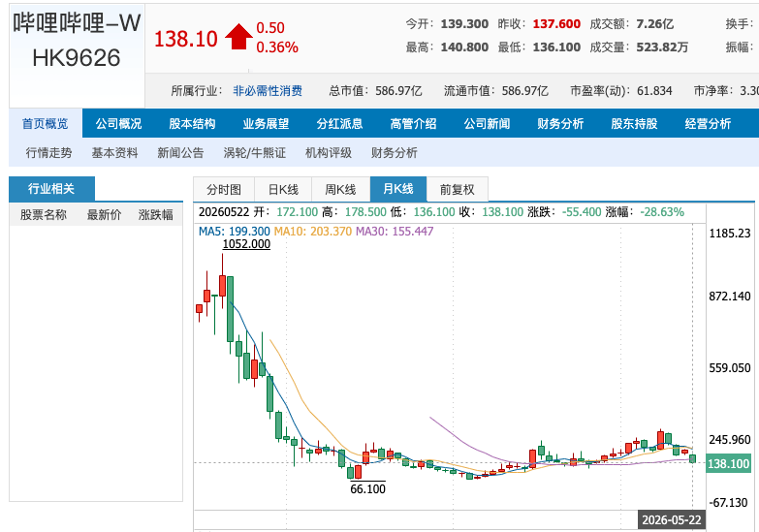Viewport: 759px width, 532px height.
Task: Sort by 股票名称 column header
Action: (44, 214)
